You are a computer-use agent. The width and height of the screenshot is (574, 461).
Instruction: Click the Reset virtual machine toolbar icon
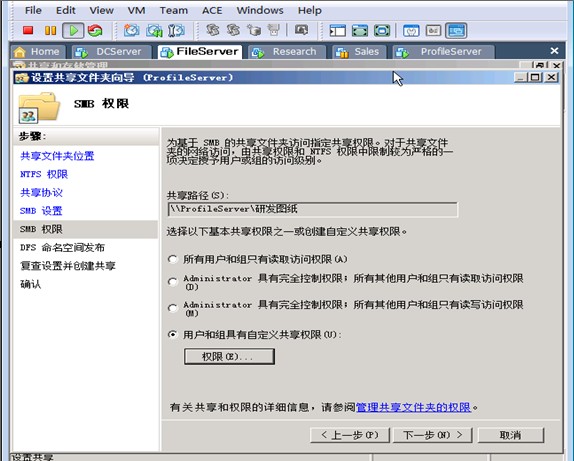coord(95,30)
